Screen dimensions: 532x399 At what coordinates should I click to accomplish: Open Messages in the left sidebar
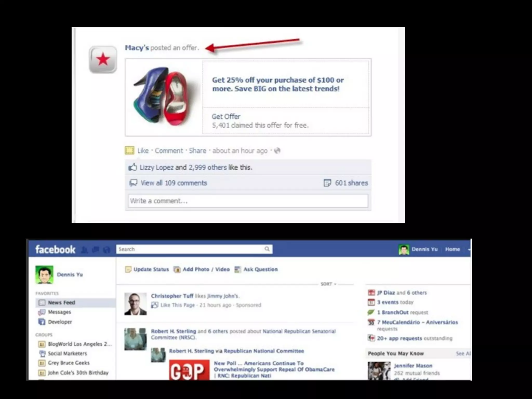point(59,312)
